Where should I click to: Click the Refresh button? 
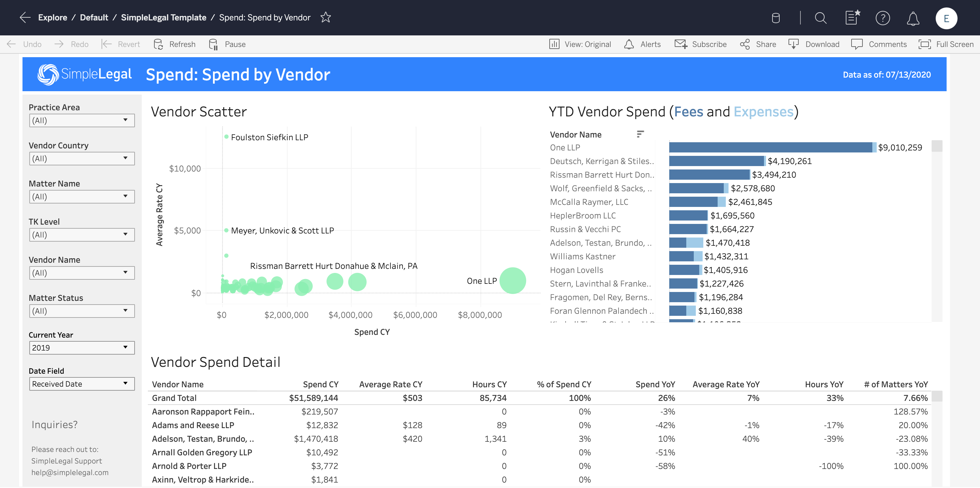(174, 44)
